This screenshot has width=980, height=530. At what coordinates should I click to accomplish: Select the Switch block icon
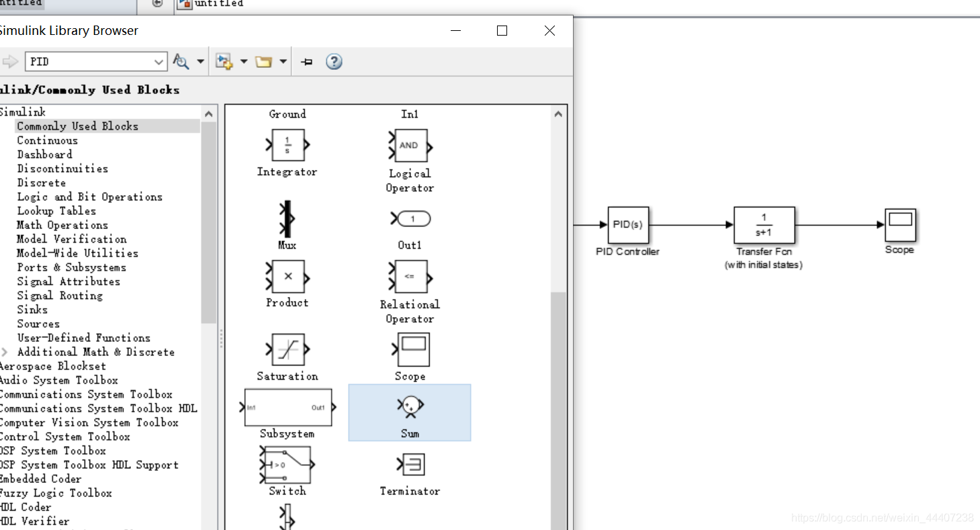pyautogui.click(x=287, y=464)
